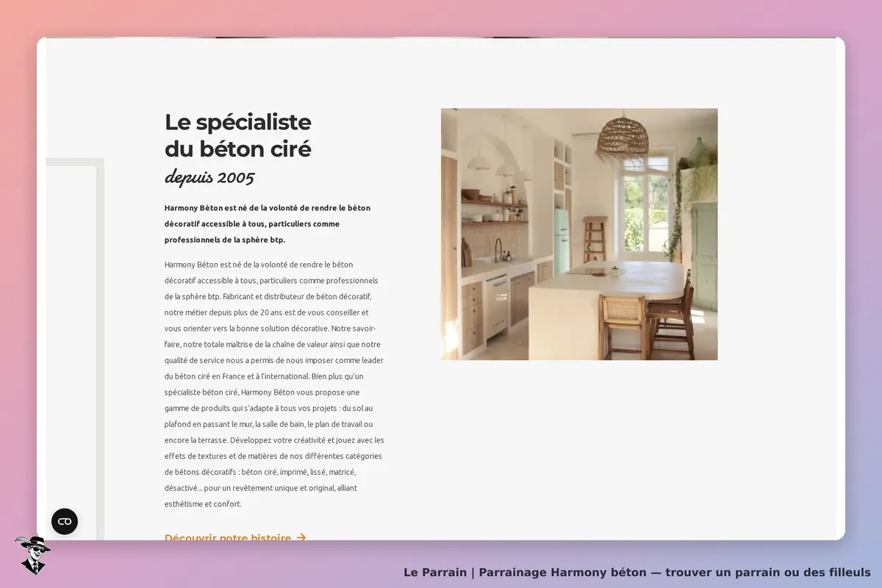Select the bold intro paragraph about Harmony Béton

(268, 223)
